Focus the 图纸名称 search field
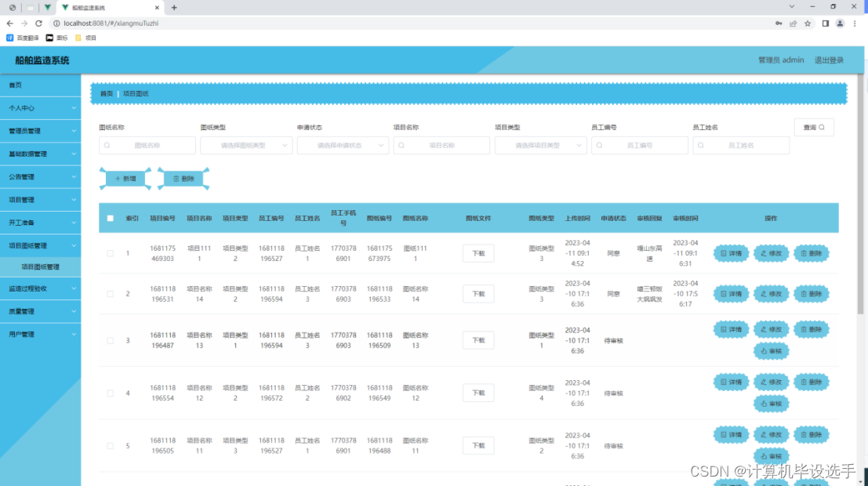Image resolution: width=868 pixels, height=486 pixels. pyautogui.click(x=147, y=145)
